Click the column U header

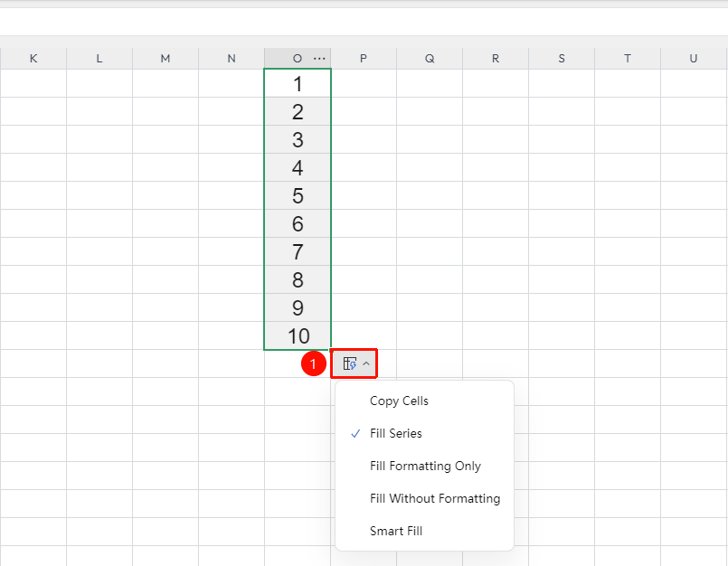coord(694,59)
